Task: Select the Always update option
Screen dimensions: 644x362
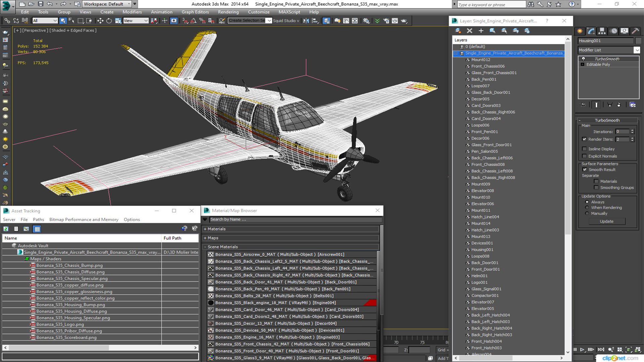Action: 587,202
